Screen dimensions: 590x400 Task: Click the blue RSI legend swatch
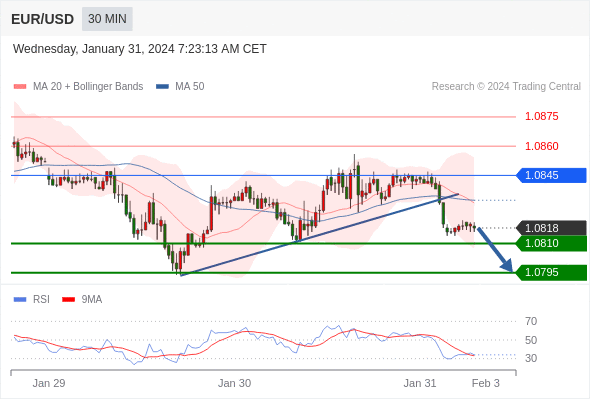point(20,300)
